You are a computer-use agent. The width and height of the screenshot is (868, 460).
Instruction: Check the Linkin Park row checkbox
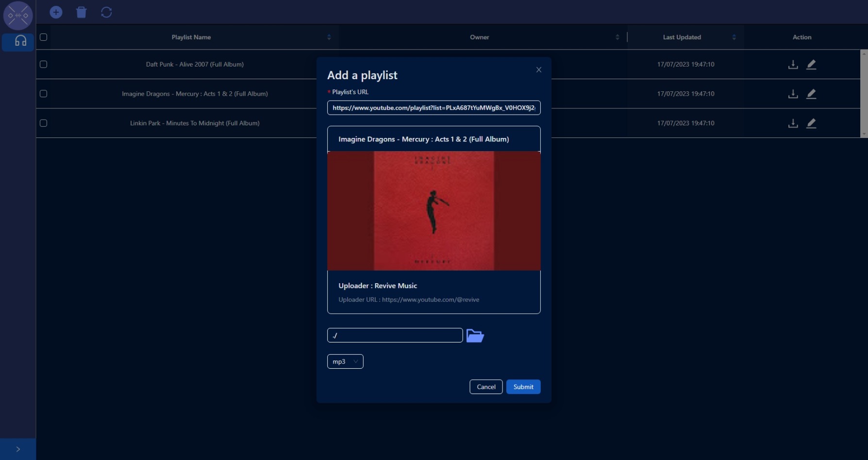coord(43,123)
